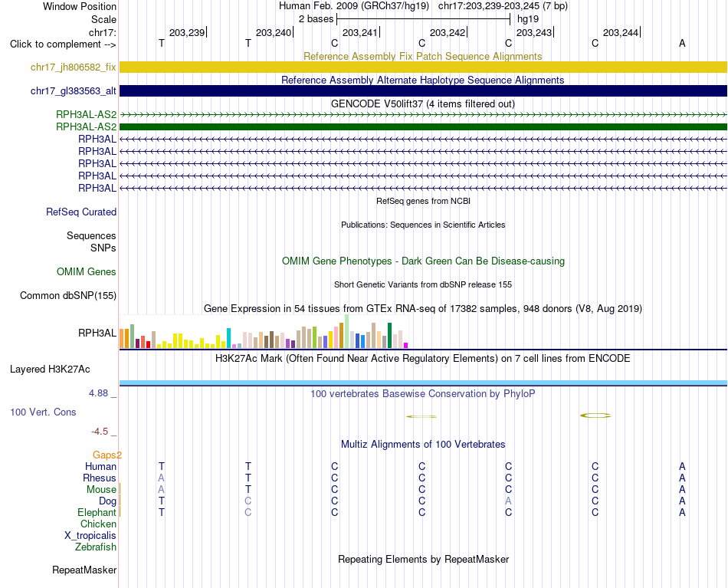Click the GTEx 'Gene Expression in 54 tissues' title

pos(423,308)
